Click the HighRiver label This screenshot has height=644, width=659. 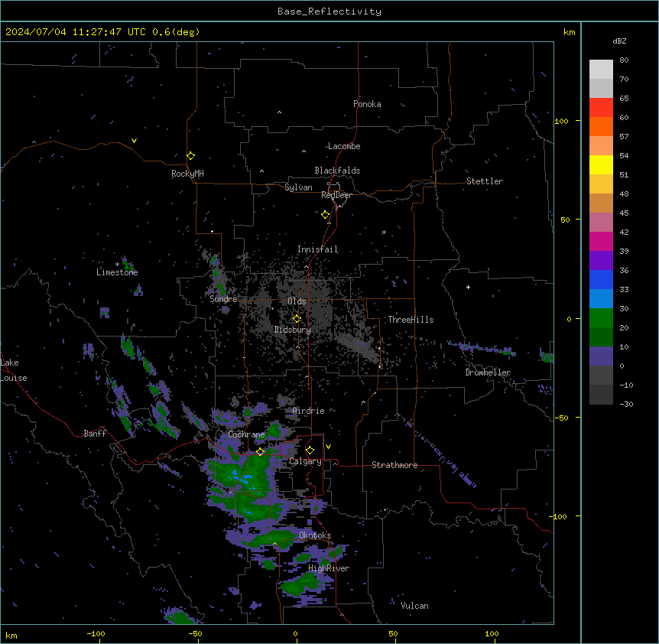click(x=329, y=568)
